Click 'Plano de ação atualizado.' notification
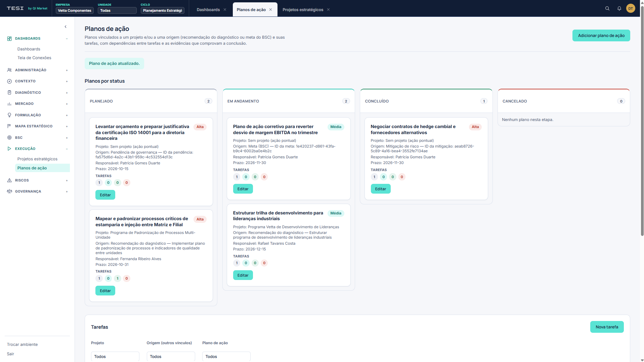Screen dimensions: 644x362 [114, 64]
